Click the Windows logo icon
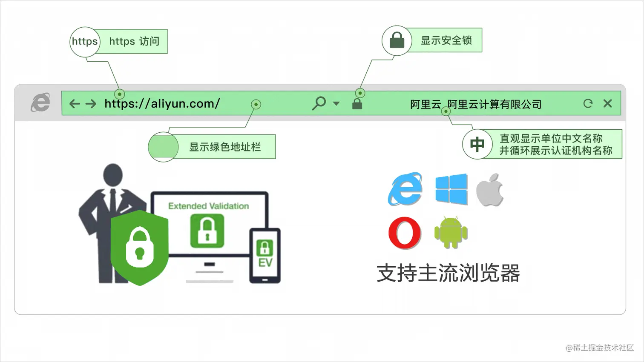The height and width of the screenshot is (362, 644). pyautogui.click(x=451, y=189)
